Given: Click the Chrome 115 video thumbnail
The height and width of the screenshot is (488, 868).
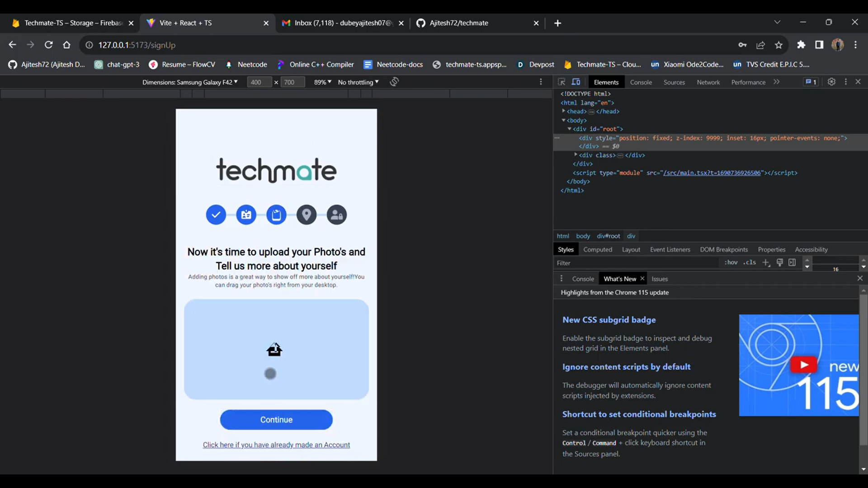Looking at the screenshot, I should (x=799, y=365).
